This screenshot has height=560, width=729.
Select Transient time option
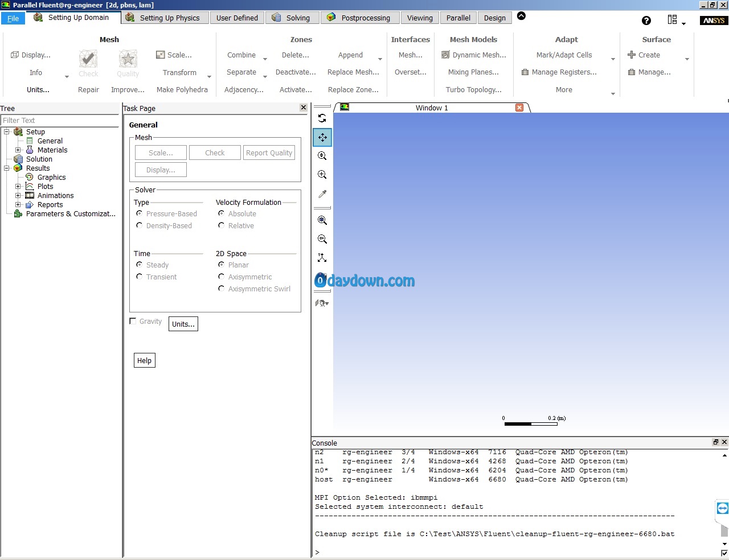click(x=156, y=277)
